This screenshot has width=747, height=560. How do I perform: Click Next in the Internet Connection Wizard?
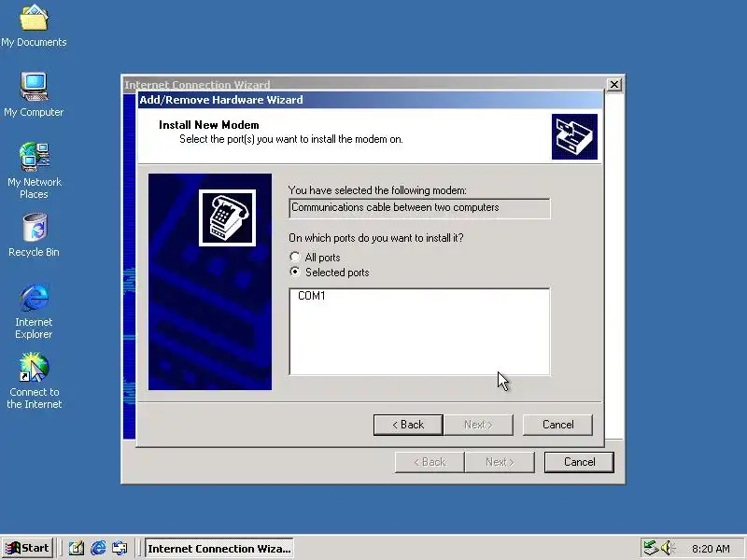point(500,462)
